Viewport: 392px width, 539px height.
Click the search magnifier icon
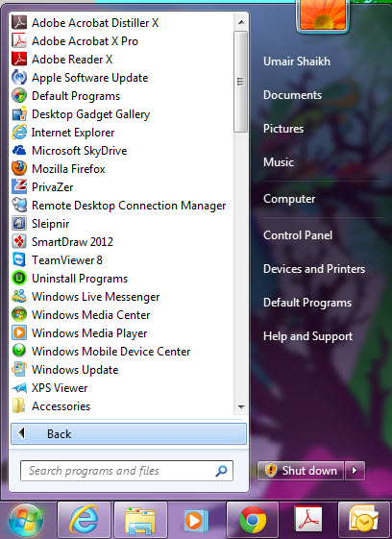coord(221,471)
